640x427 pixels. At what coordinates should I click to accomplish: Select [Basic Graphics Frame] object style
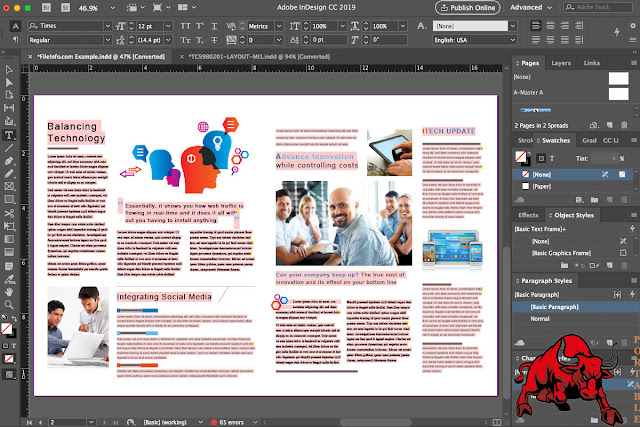573,253
